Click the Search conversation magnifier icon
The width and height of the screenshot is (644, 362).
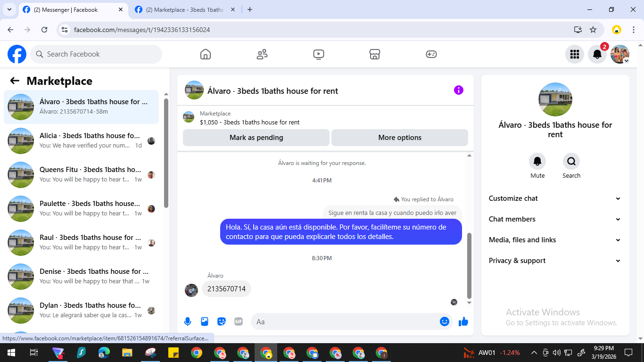pos(571,161)
